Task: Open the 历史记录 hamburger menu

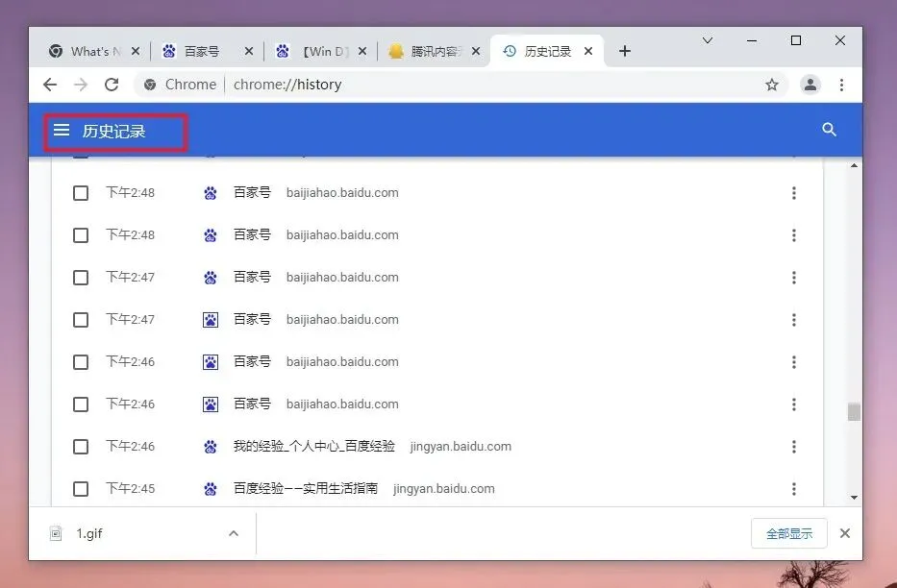Action: pos(62,131)
